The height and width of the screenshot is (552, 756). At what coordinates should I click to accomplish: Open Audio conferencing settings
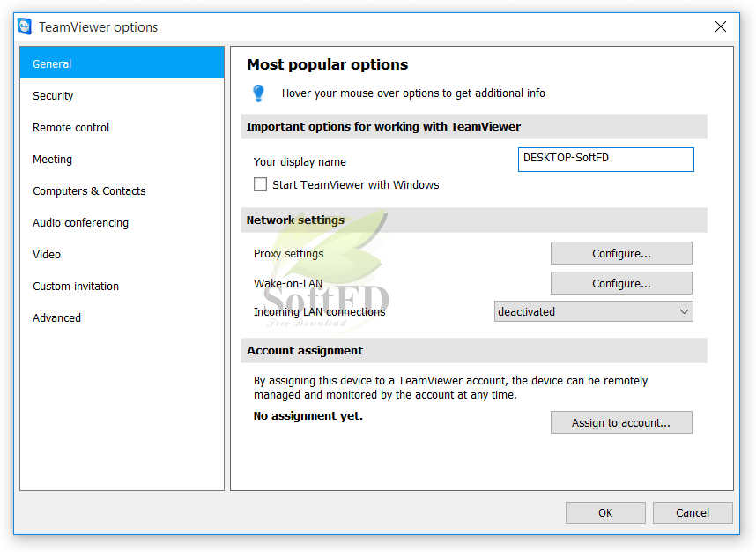pyautogui.click(x=122, y=222)
